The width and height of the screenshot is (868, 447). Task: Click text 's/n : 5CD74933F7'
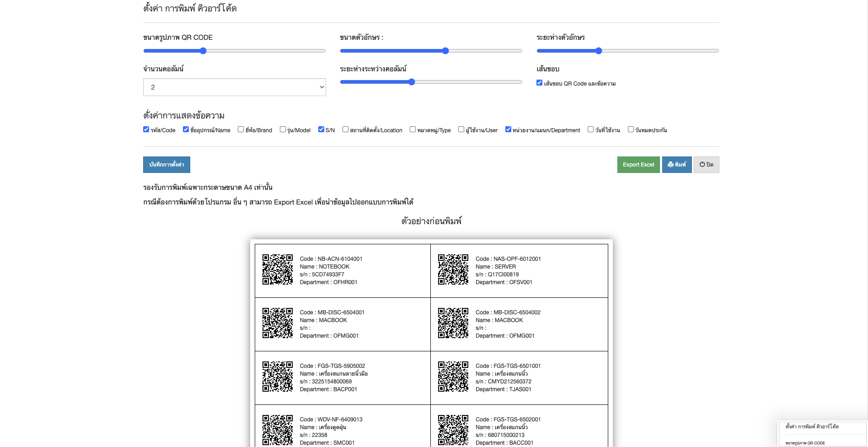coord(322,275)
